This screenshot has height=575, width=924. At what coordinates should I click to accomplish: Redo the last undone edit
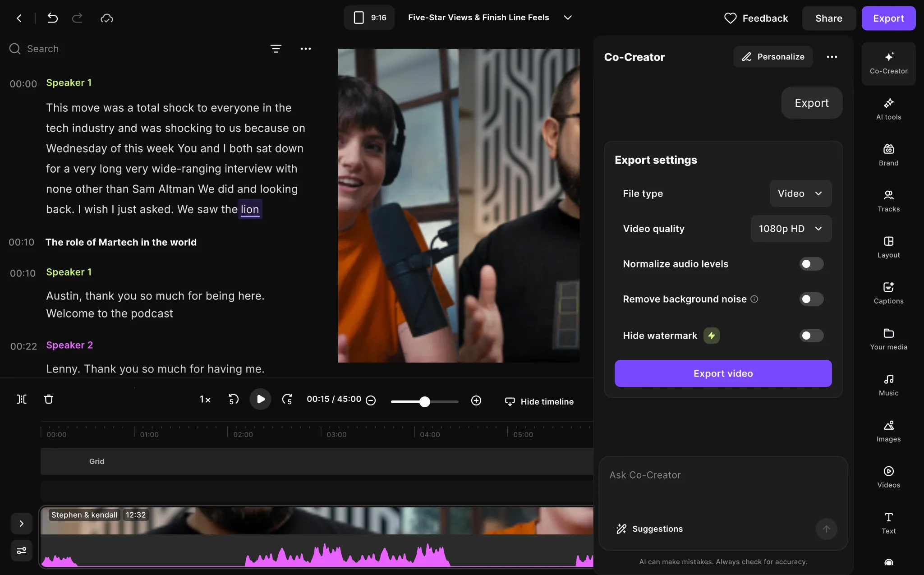point(78,18)
